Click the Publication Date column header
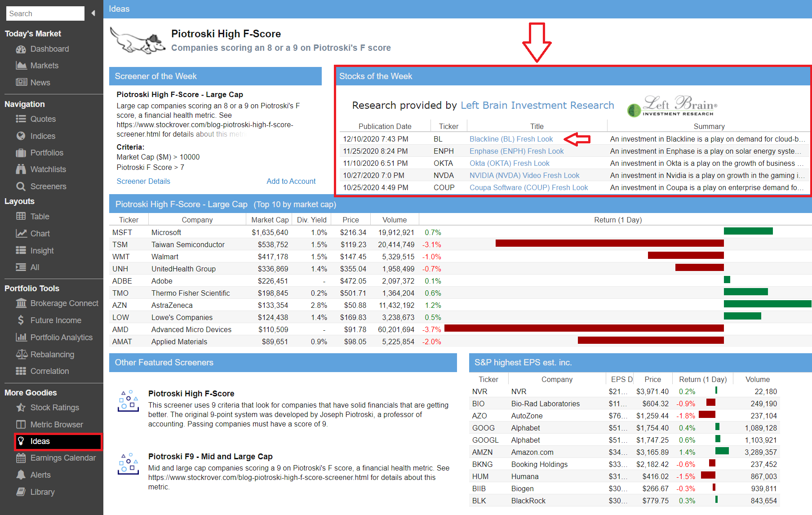The image size is (812, 515). tap(385, 126)
